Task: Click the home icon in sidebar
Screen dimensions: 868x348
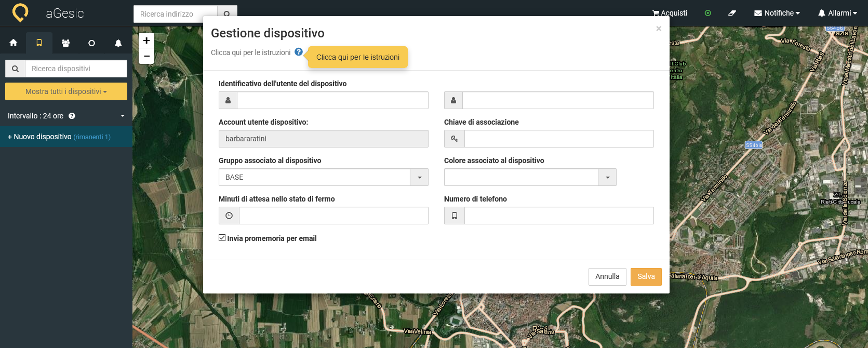Action: 14,43
